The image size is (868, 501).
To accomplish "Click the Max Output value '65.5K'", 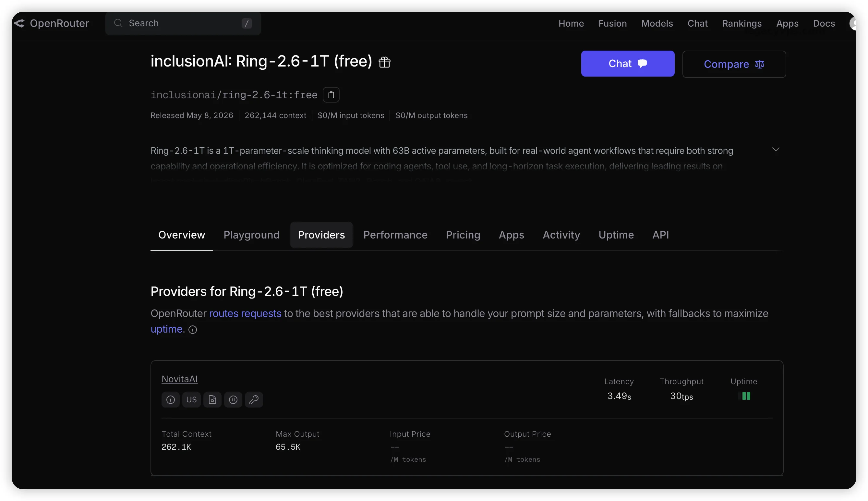I will click(x=288, y=447).
